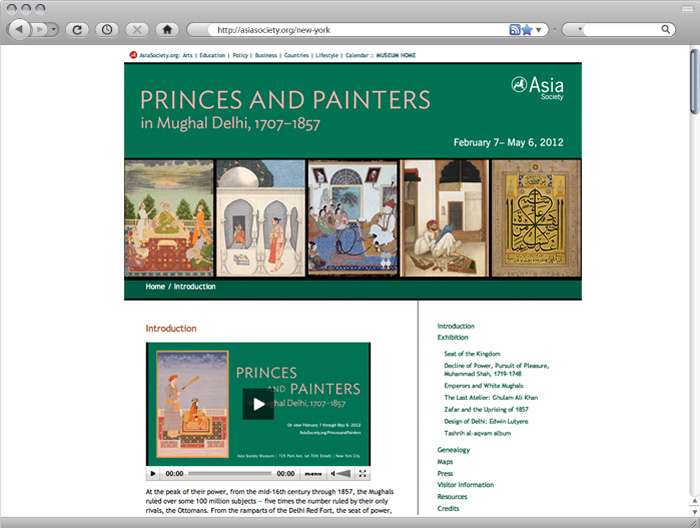
Task: Click the Introduction breadcrumb link
Action: tap(195, 287)
